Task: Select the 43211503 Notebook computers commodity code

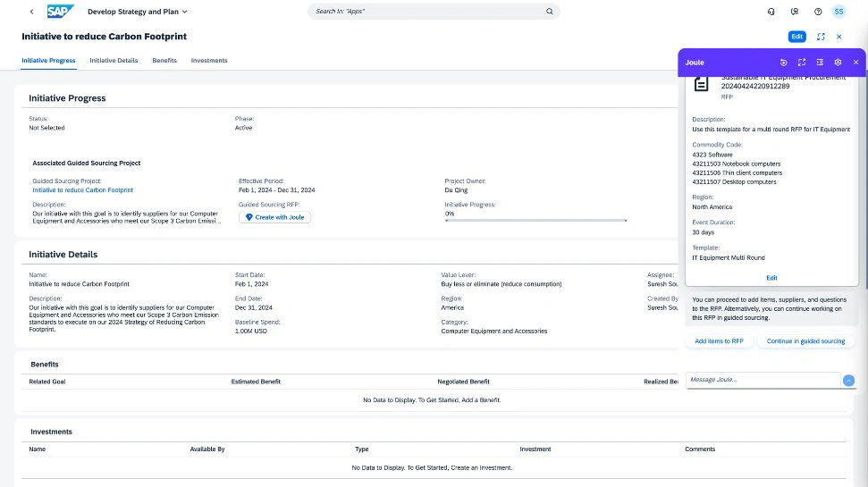Action: [x=737, y=164]
